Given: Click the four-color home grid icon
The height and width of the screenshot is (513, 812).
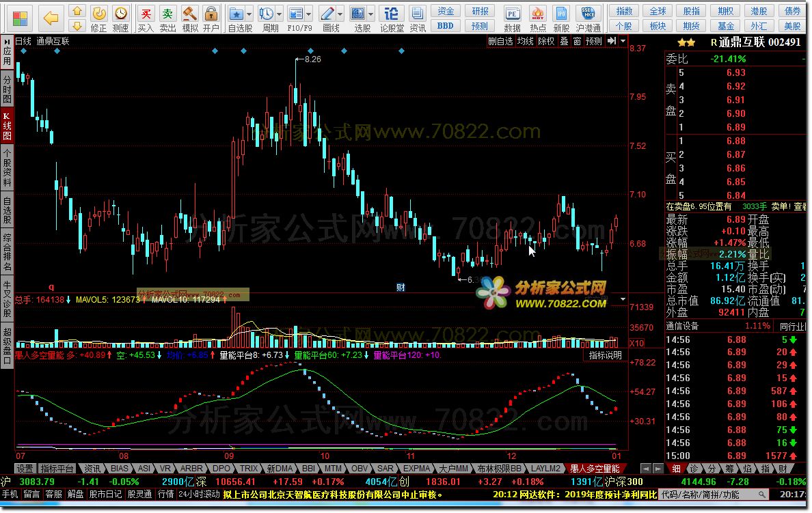Looking at the screenshot, I should [20, 18].
